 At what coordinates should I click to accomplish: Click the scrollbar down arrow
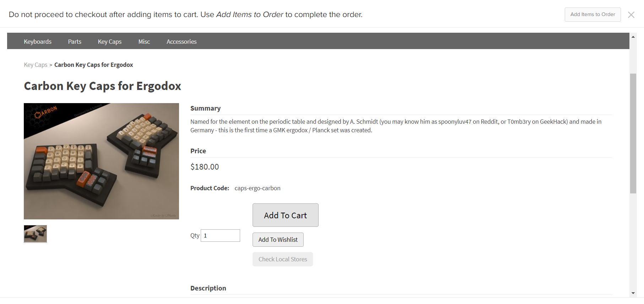tap(633, 293)
